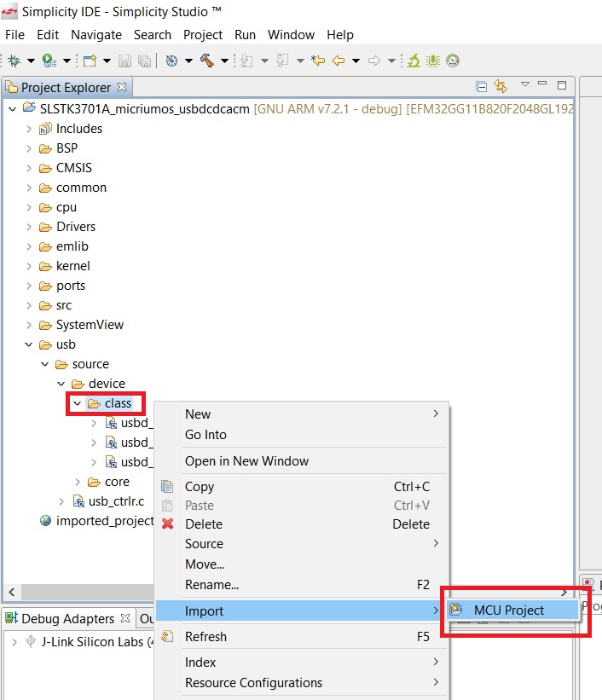Viewport: 602px width, 700px height.
Task: Choose Open in New Window
Action: coord(302,460)
